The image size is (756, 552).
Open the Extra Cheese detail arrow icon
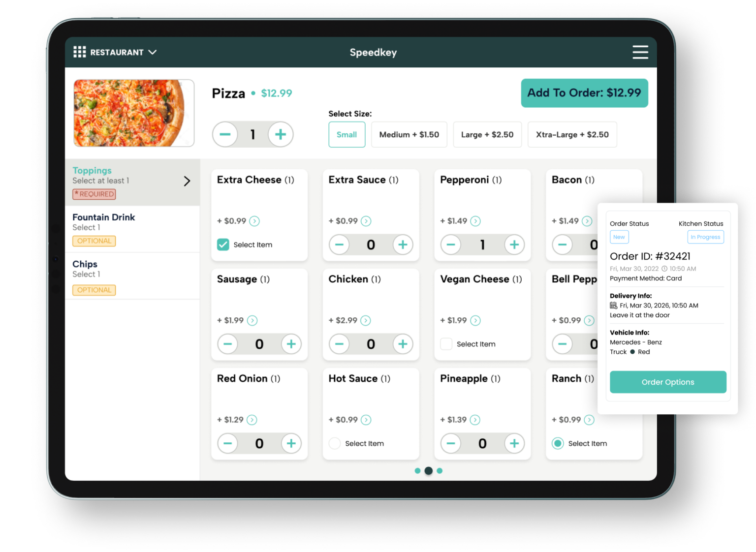[254, 221]
